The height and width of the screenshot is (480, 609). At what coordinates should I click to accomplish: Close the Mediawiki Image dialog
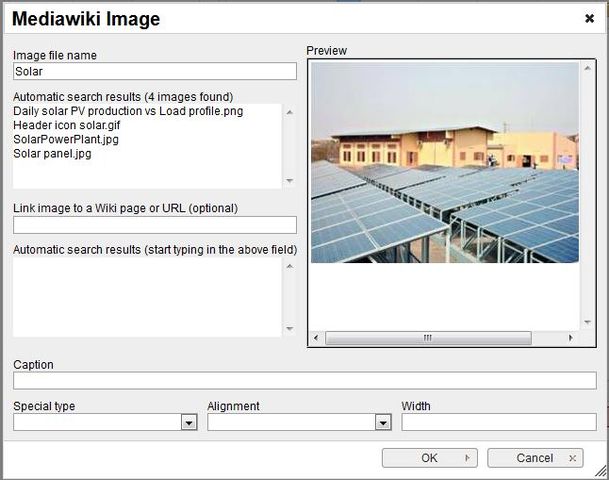[589, 19]
